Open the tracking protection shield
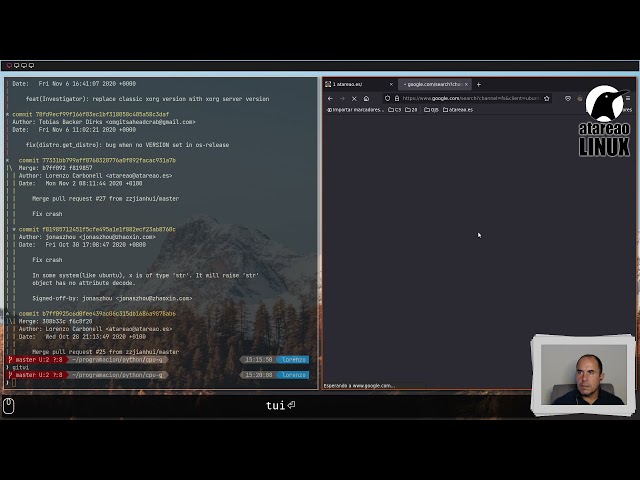 (387, 98)
